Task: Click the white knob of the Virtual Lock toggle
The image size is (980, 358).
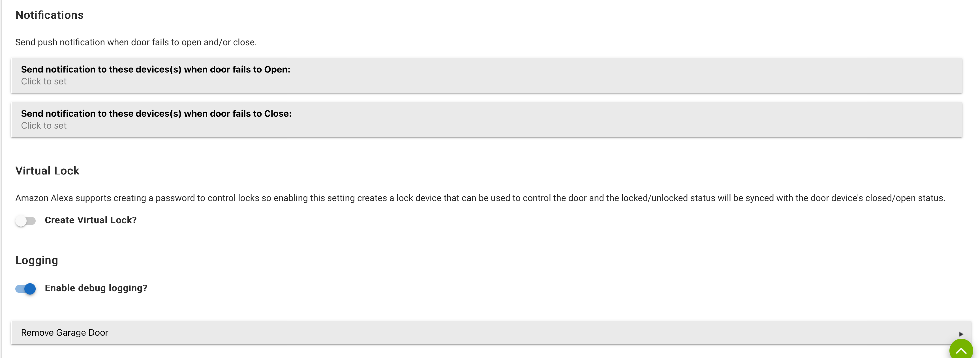Action: (21, 221)
